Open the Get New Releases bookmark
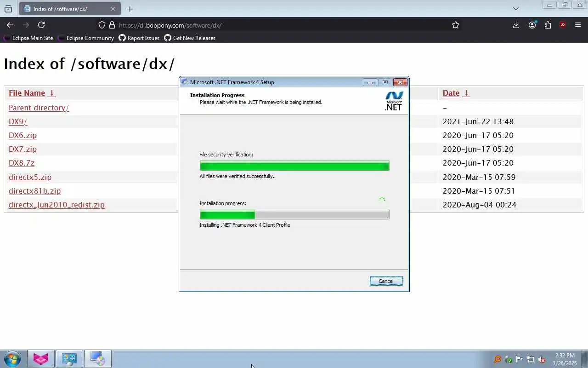588x368 pixels. [190, 38]
